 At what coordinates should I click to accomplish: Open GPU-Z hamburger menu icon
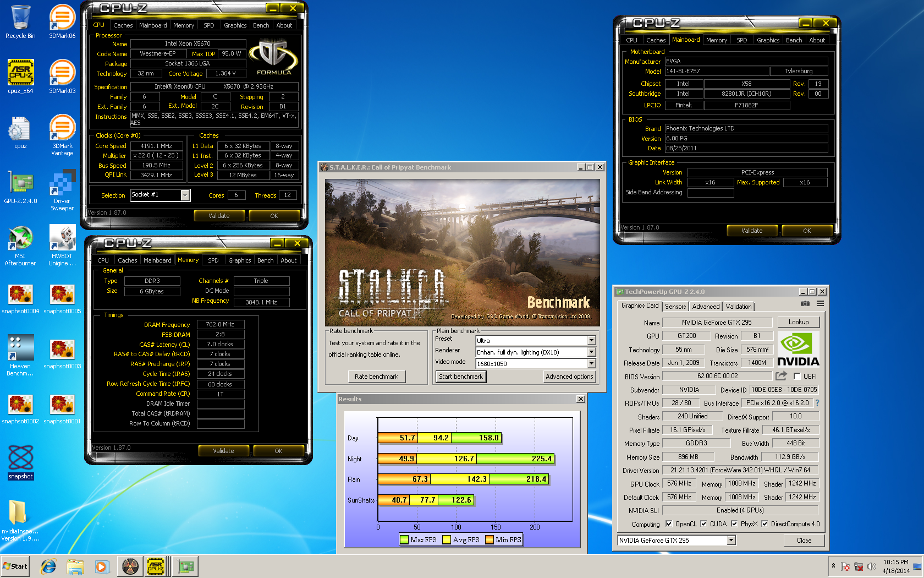(820, 303)
